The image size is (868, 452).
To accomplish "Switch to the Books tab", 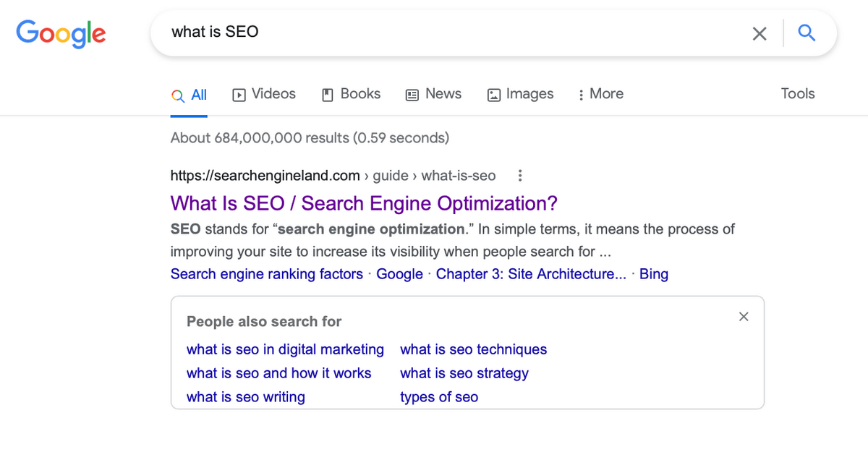I will point(351,94).
